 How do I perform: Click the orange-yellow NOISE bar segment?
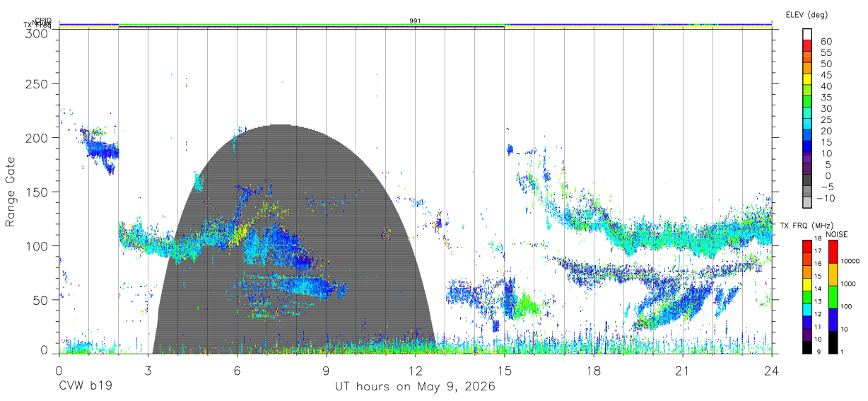coord(833,274)
